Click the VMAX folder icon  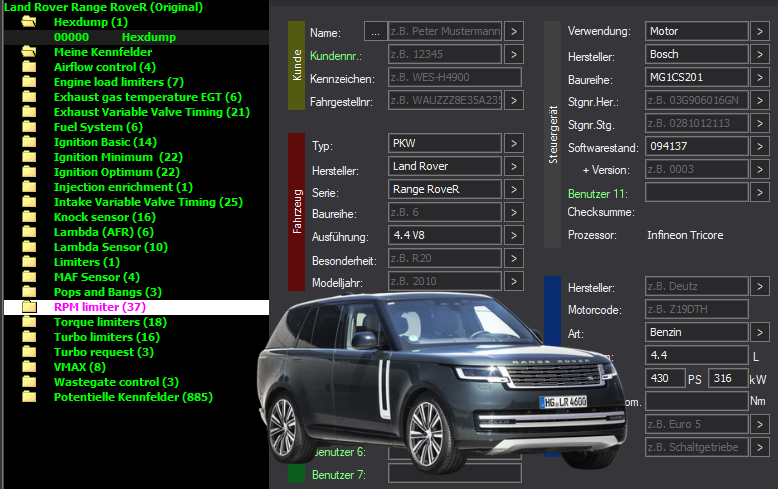[29, 367]
